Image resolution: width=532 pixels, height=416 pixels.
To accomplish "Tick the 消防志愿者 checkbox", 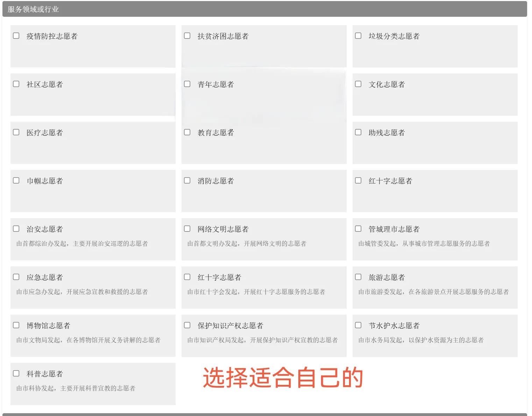I will click(x=187, y=180).
